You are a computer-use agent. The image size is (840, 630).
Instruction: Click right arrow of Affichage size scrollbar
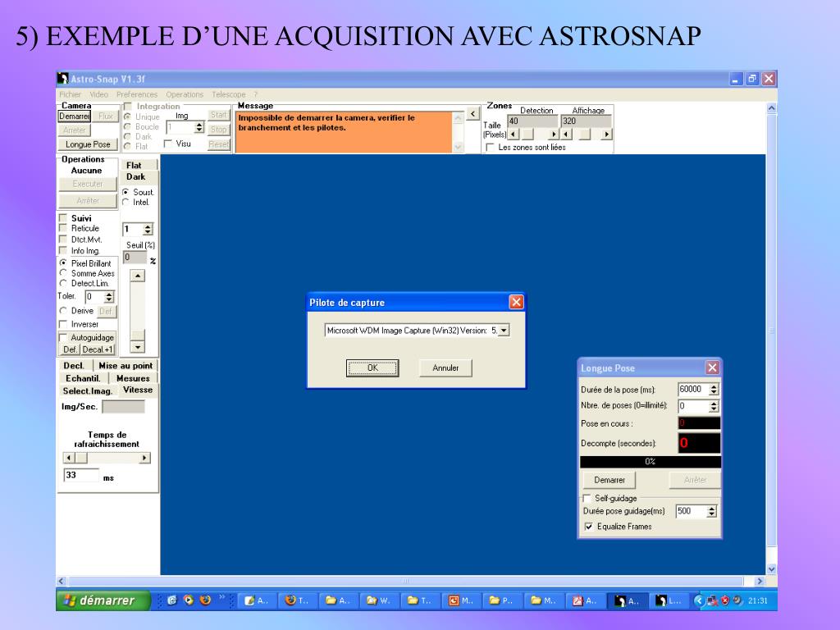[606, 135]
